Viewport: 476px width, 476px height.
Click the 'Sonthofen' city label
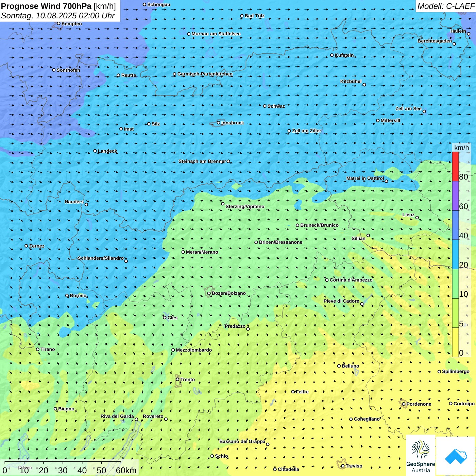(x=69, y=70)
